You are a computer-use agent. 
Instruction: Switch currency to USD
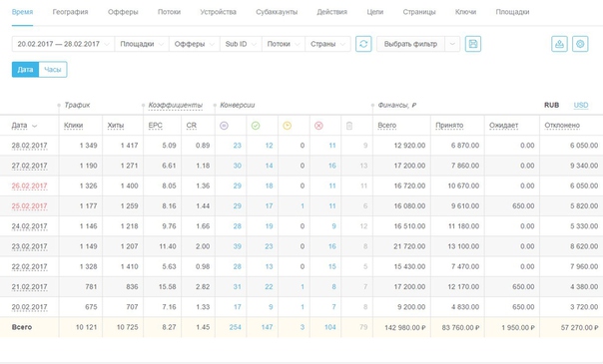(581, 105)
